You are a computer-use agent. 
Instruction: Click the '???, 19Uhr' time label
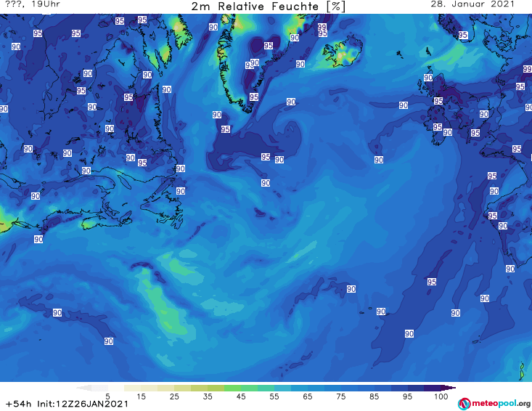pos(33,4)
